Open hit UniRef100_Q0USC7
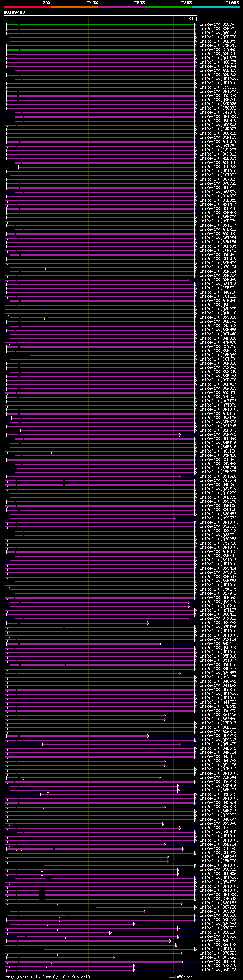243x980 pixels. [x=218, y=58]
